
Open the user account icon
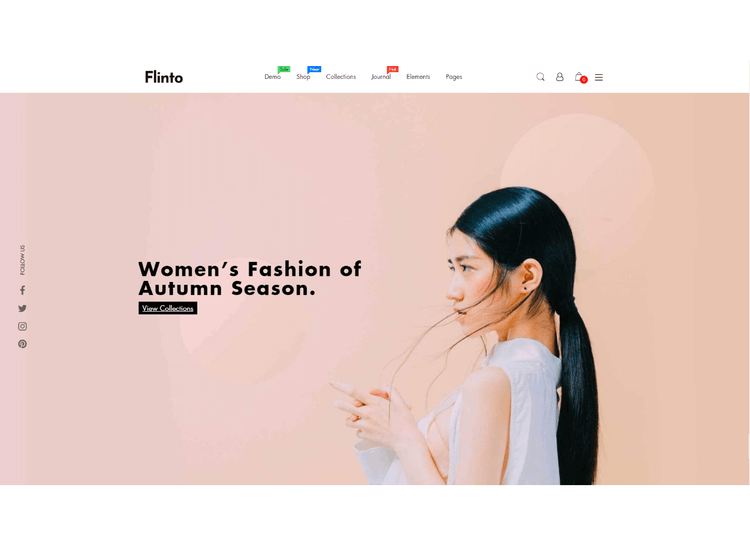tap(559, 77)
